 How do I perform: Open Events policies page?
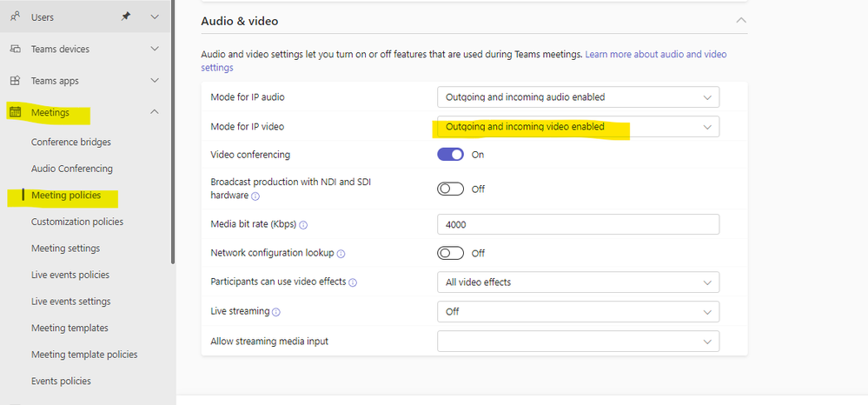click(x=61, y=381)
